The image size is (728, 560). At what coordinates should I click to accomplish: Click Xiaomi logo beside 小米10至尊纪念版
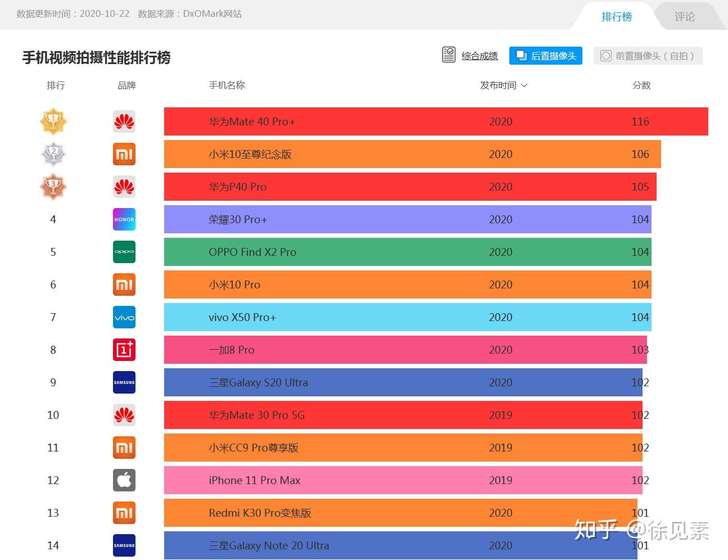[x=124, y=154]
